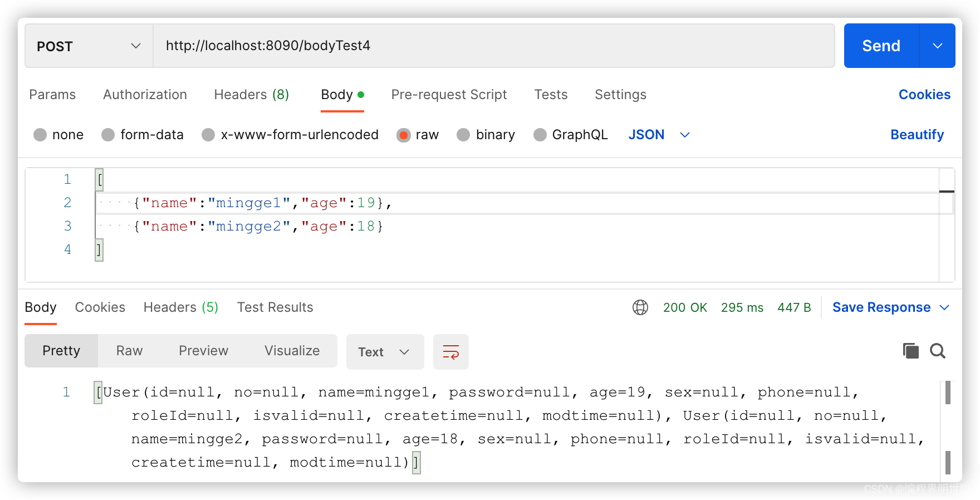
Task: Open the POST method dropdown
Action: [89, 46]
